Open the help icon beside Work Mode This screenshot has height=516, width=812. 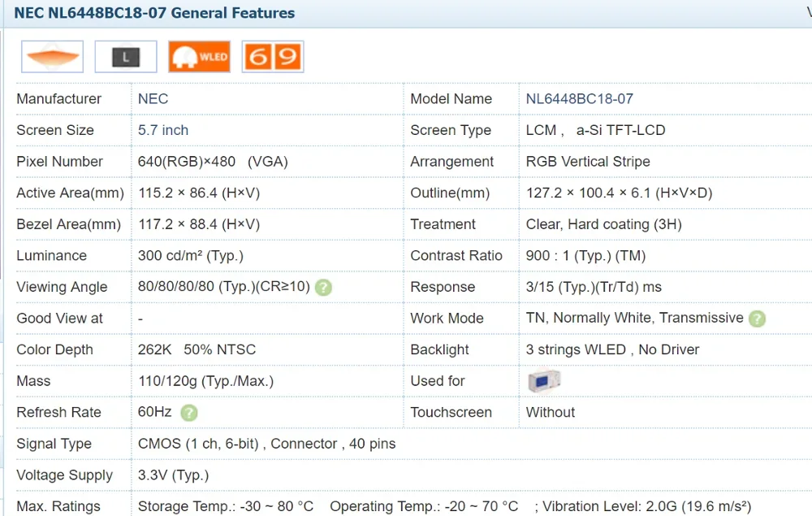(757, 319)
